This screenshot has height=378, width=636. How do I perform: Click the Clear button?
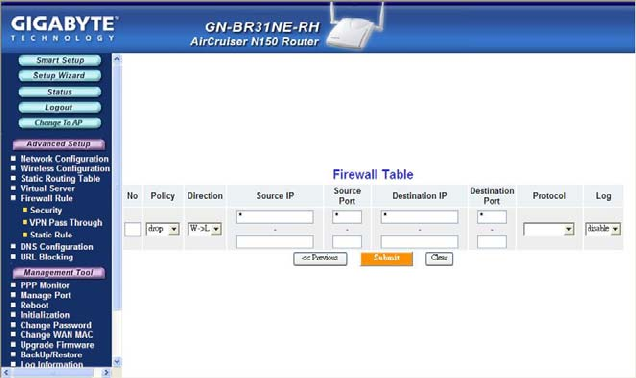pyautogui.click(x=439, y=258)
